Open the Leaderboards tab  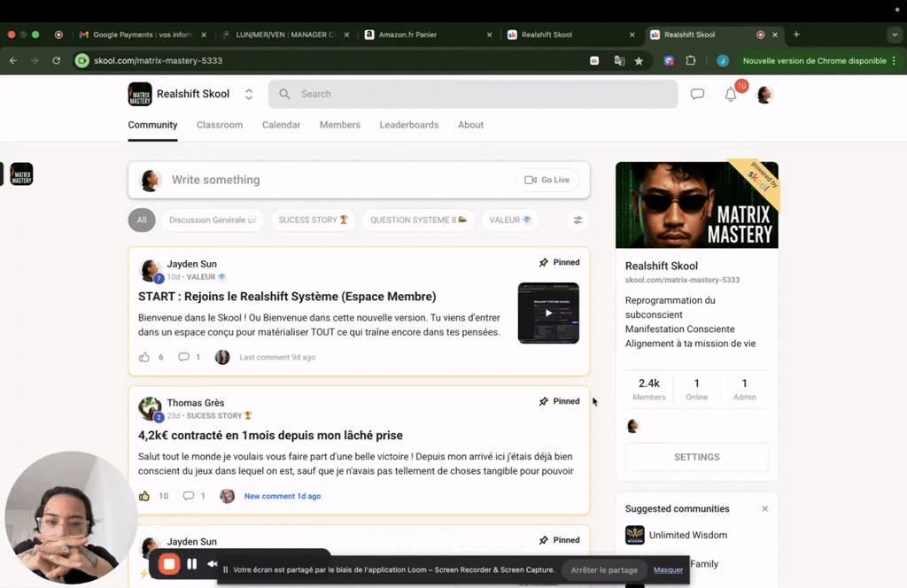pos(409,125)
